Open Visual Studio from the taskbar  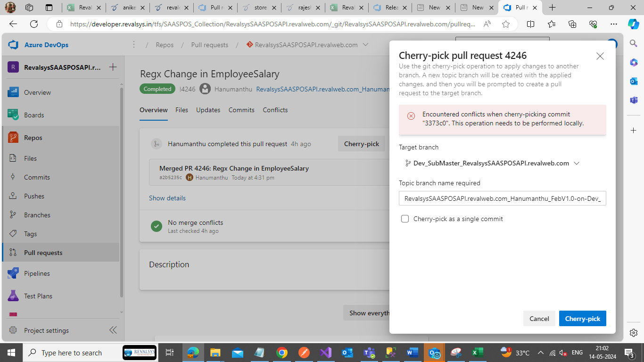tap(326, 353)
